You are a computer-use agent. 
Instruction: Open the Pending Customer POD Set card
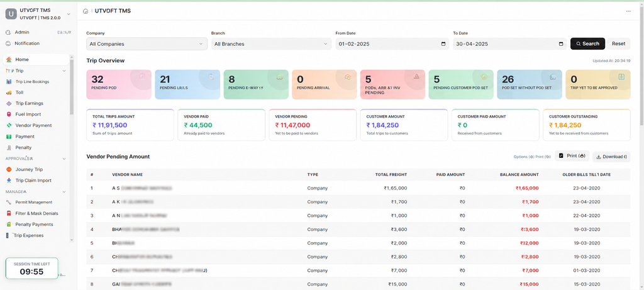(x=461, y=84)
